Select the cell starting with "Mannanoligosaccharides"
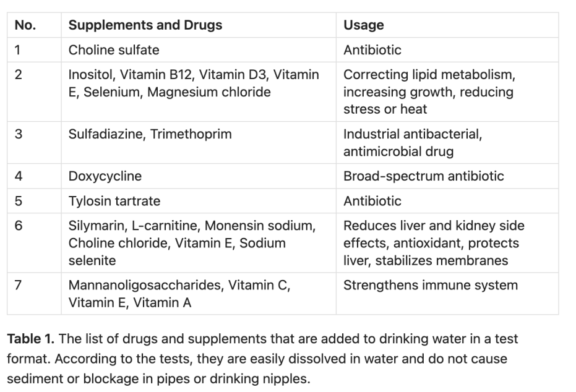 coord(179,294)
